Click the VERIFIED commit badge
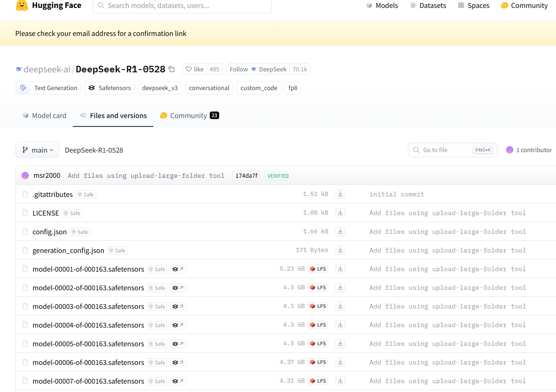The width and height of the screenshot is (556, 392). coord(278,176)
